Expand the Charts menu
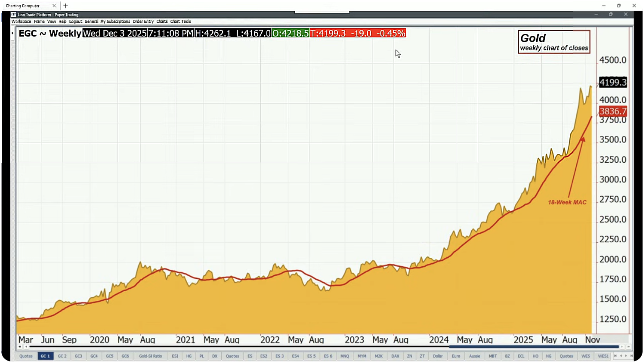Image resolution: width=643 pixels, height=364 pixels. point(162,22)
